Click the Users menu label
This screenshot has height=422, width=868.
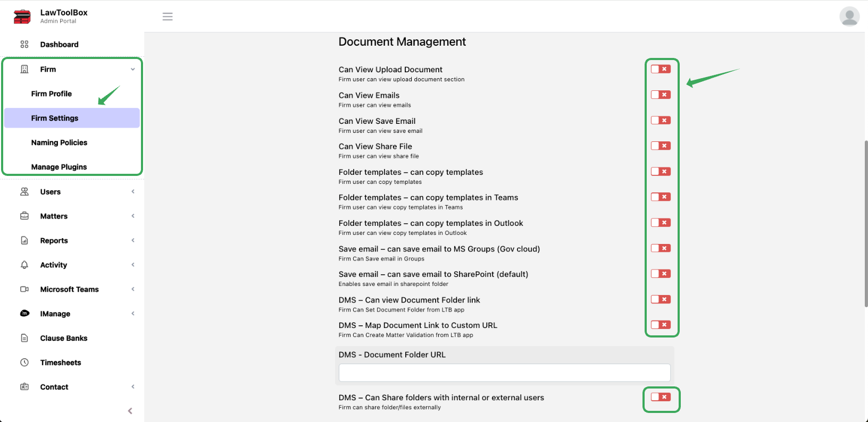coord(51,192)
